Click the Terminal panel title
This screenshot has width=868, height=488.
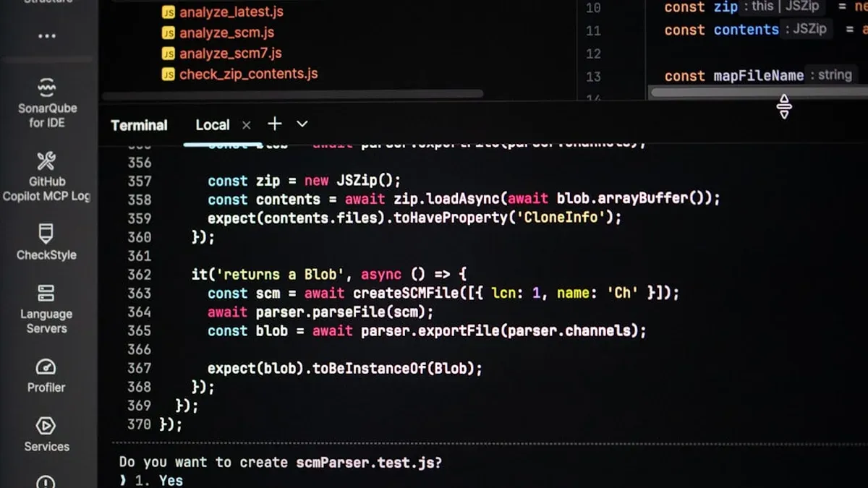[x=139, y=125]
